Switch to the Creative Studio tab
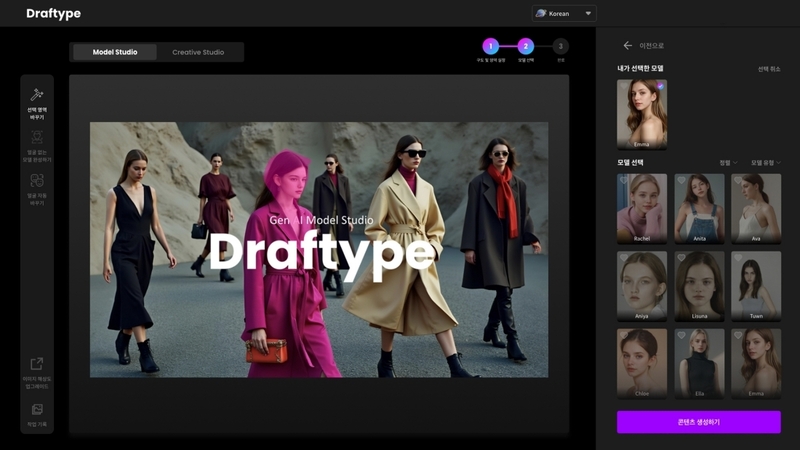Viewport: 800px width, 450px height. (198, 52)
